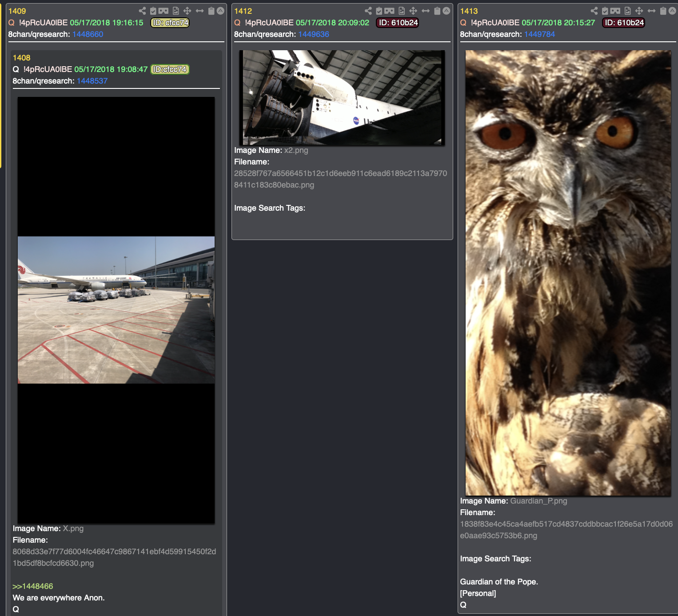Viewport: 678px width, 616px height.
Task: Click the circled up-arrow icon on post 1413
Action: (x=672, y=11)
